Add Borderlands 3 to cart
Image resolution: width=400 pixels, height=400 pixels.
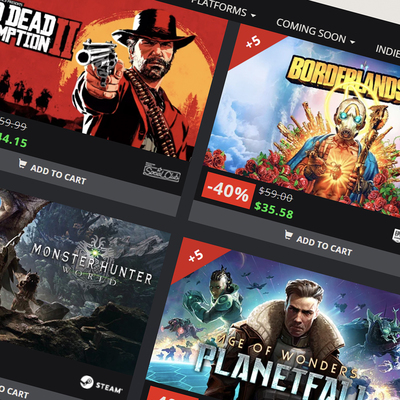(x=318, y=243)
